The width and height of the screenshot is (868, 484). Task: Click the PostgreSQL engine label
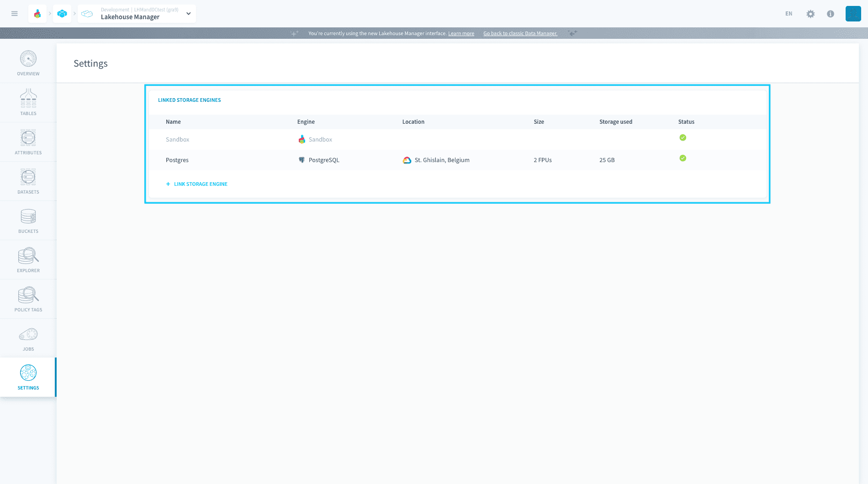324,160
